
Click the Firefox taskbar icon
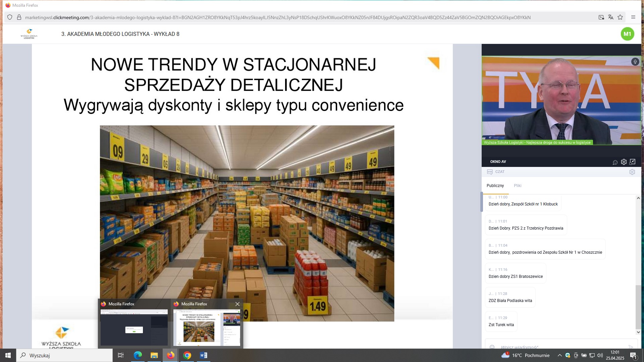click(170, 355)
